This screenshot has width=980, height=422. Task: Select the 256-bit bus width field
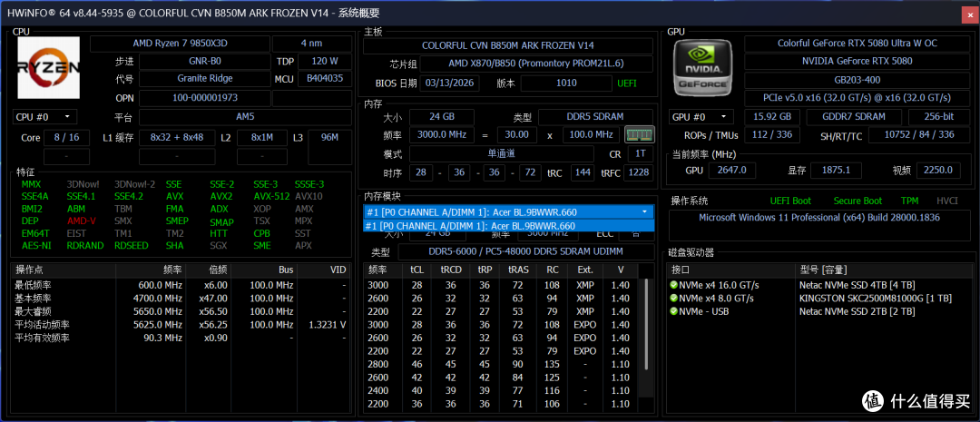939,117
